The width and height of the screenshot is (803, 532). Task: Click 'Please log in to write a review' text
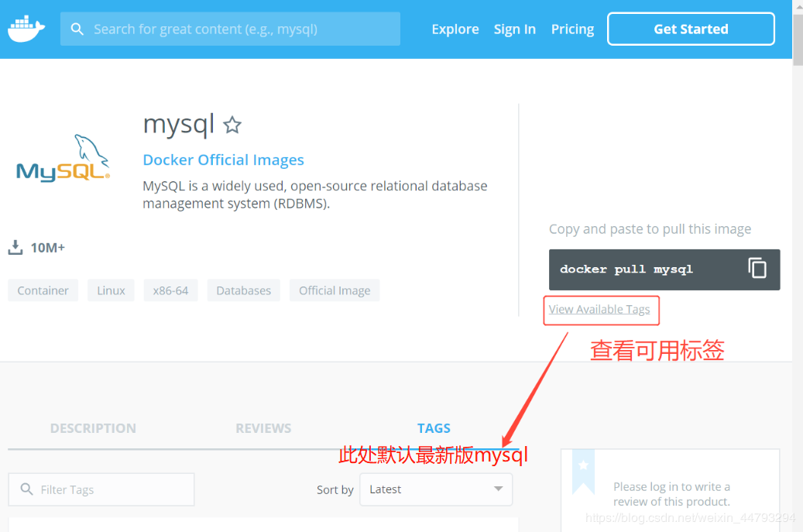pos(672,494)
